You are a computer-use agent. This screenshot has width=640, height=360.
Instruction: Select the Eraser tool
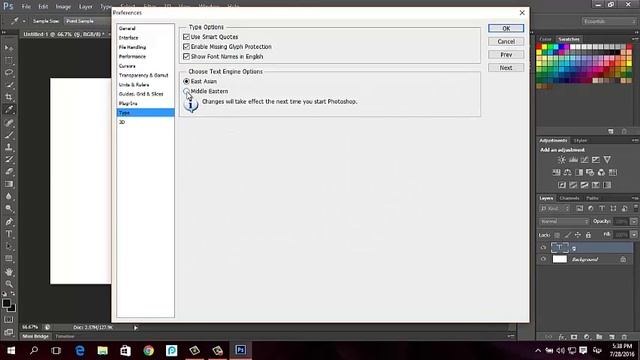[9, 171]
